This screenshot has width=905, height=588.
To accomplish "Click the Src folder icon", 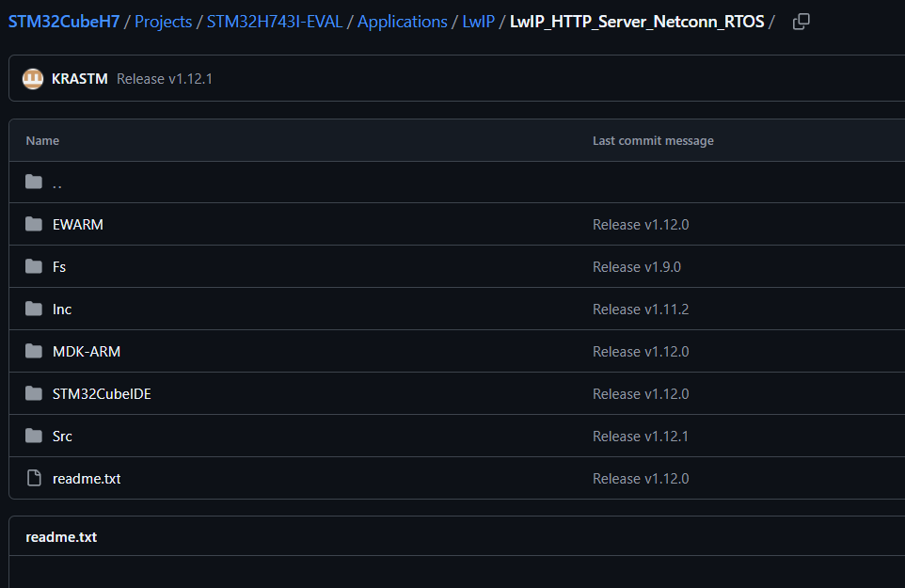I will [x=34, y=436].
